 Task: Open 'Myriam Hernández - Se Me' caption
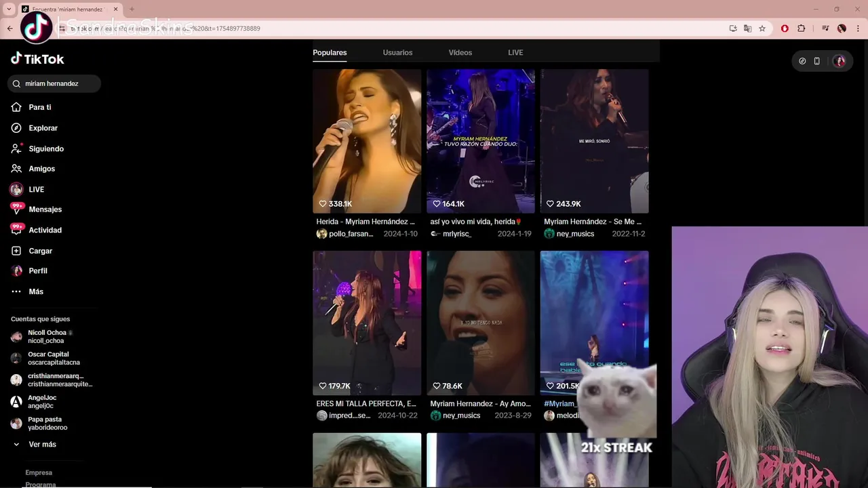(593, 222)
